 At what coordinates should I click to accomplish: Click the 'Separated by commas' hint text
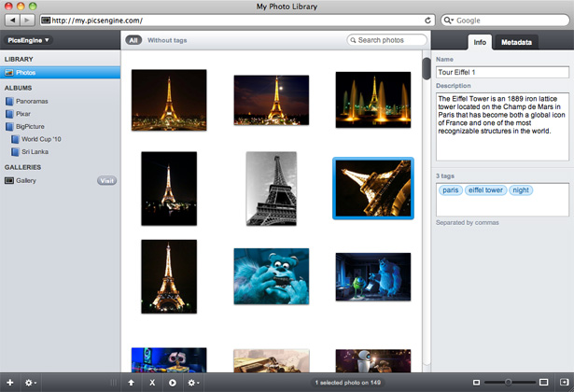tap(467, 222)
